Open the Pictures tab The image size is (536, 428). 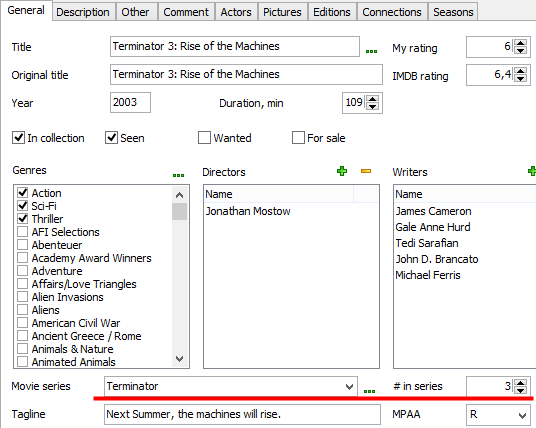pyautogui.click(x=282, y=12)
